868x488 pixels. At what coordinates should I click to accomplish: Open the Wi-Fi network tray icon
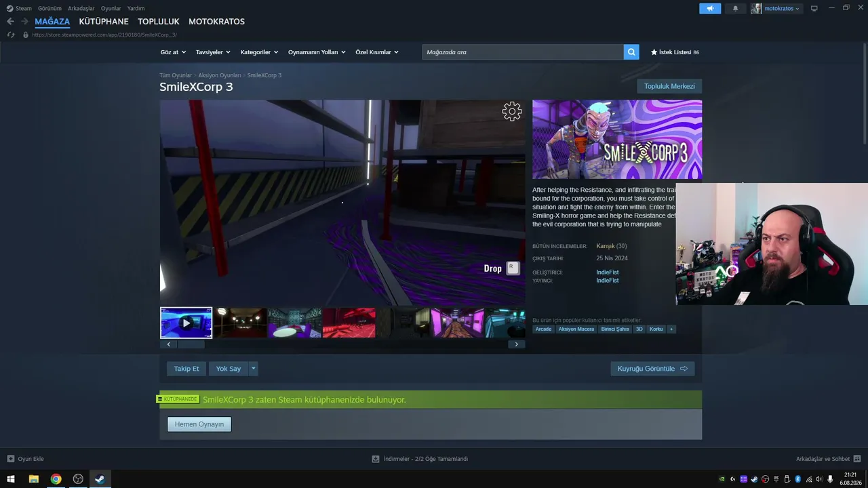(x=809, y=479)
